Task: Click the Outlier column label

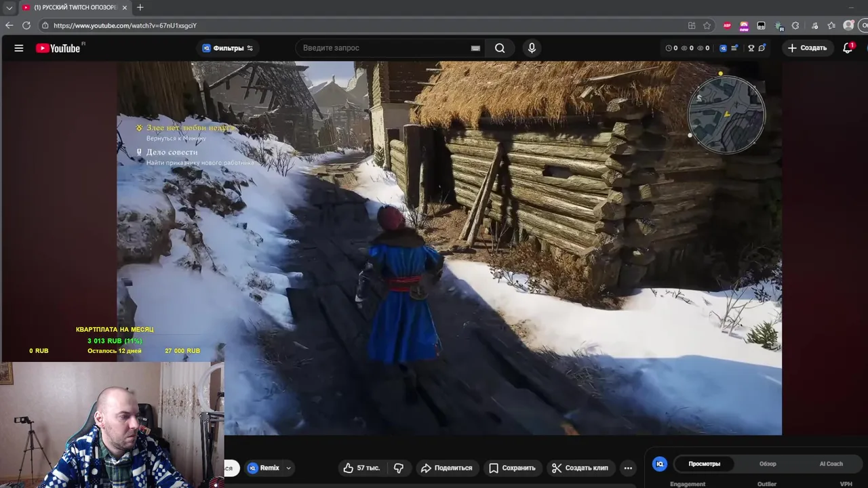Action: [x=767, y=484]
